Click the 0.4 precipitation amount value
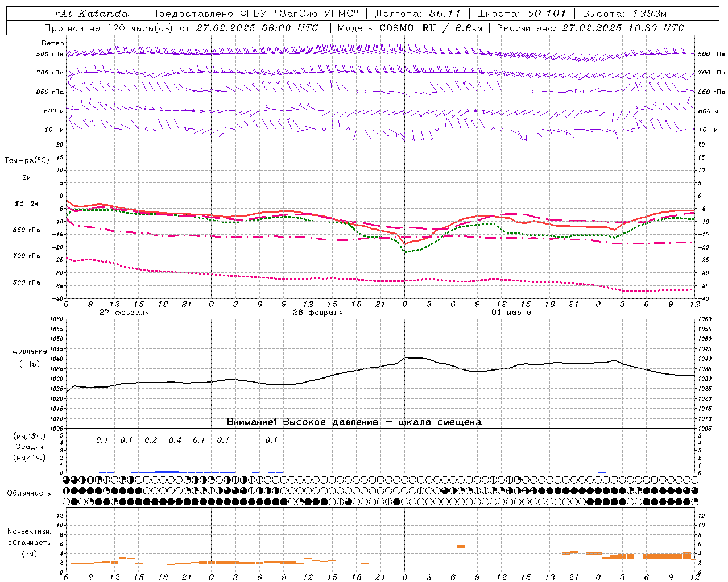Image resolution: width=728 pixels, height=582 pixels. tap(175, 440)
